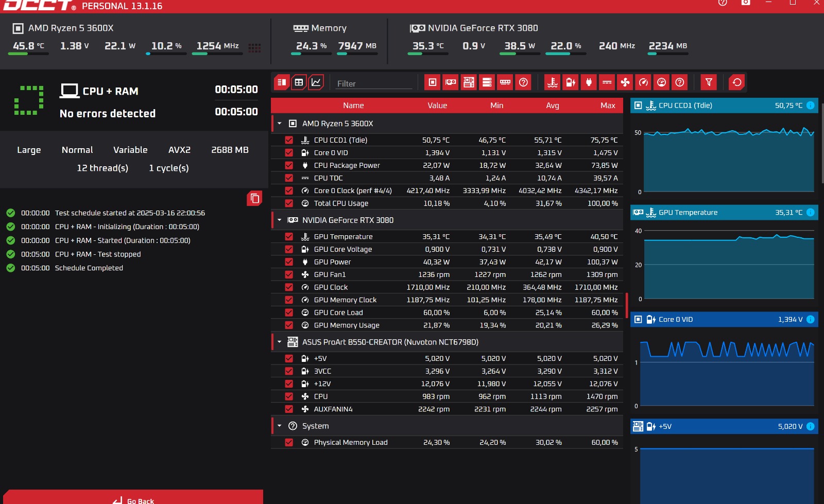Sort by the Value column header
The height and width of the screenshot is (504, 824).
(x=437, y=106)
